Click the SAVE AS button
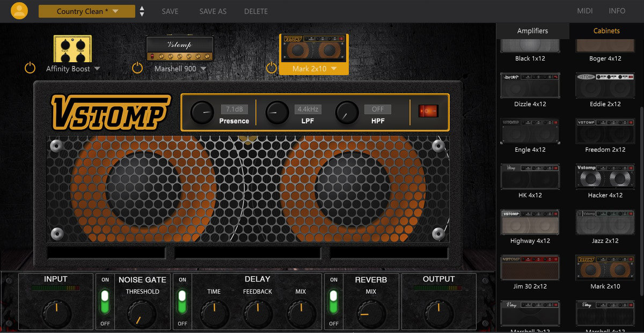The height and width of the screenshot is (333, 644). pos(213,11)
